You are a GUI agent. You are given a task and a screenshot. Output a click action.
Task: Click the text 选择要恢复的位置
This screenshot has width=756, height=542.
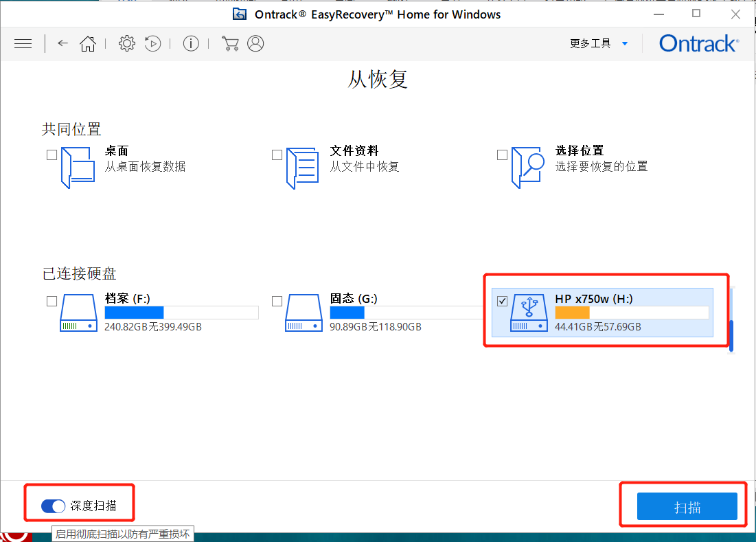(x=602, y=167)
